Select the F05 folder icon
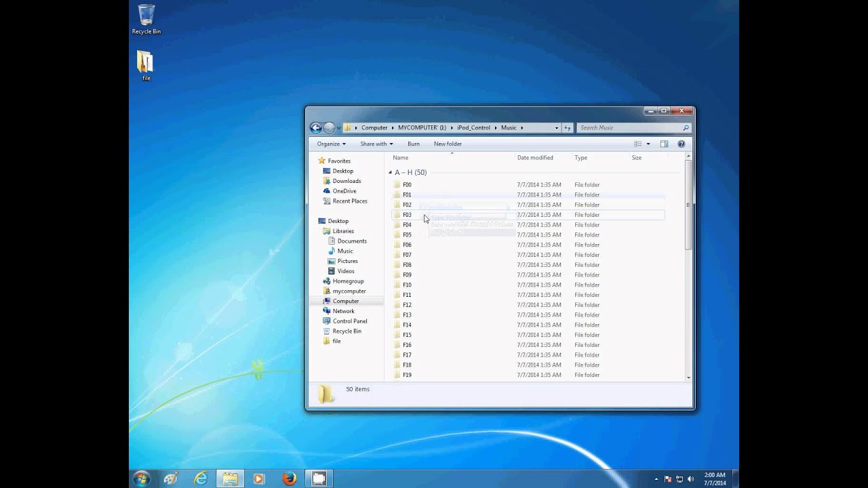 click(x=397, y=235)
